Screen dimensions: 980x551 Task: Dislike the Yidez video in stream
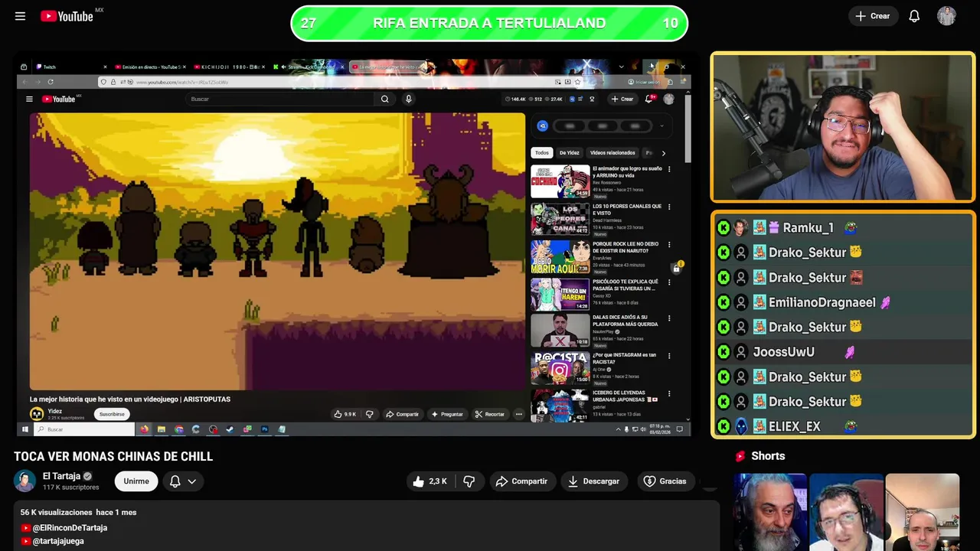point(370,414)
